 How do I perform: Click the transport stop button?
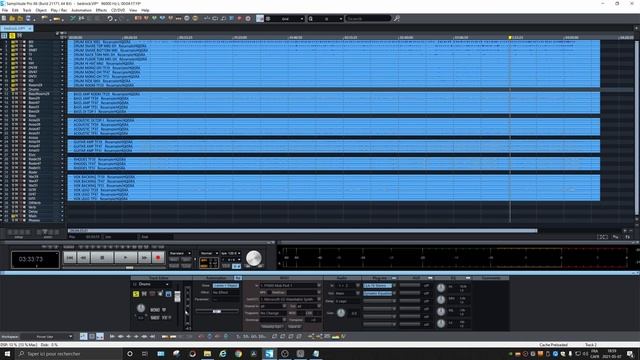coord(102,258)
